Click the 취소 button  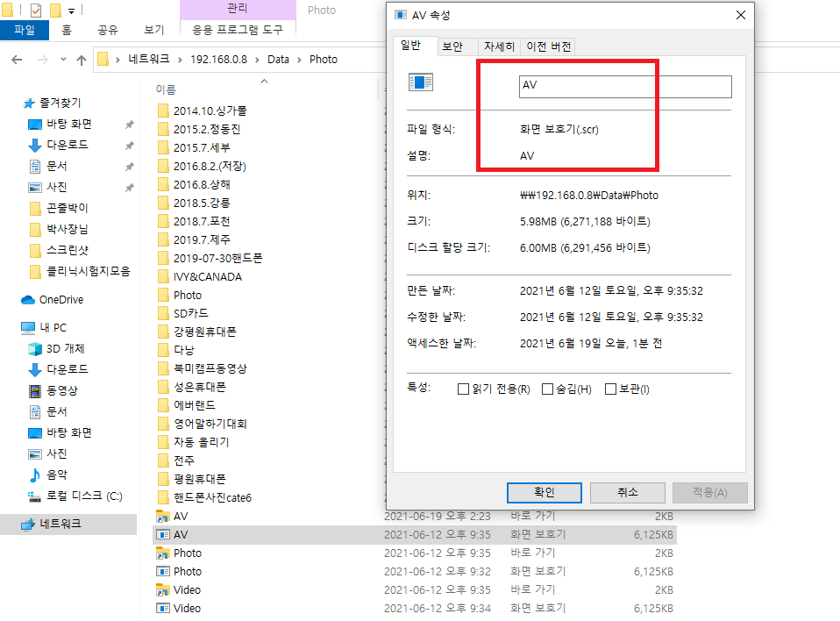pos(627,493)
